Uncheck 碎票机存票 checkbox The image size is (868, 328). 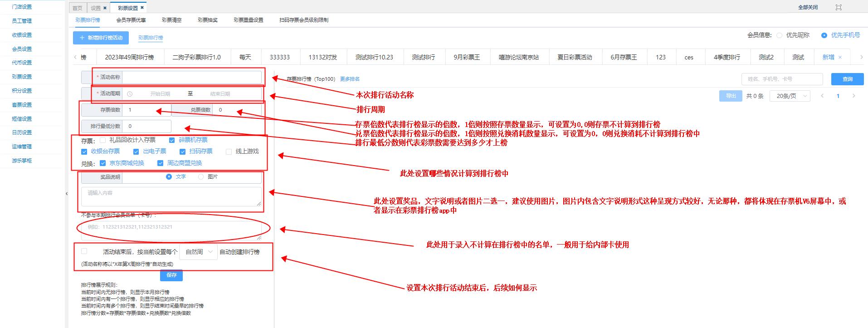click(172, 140)
